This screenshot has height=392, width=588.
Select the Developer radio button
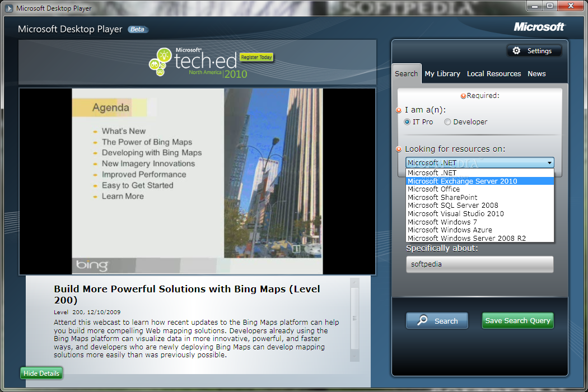(447, 122)
